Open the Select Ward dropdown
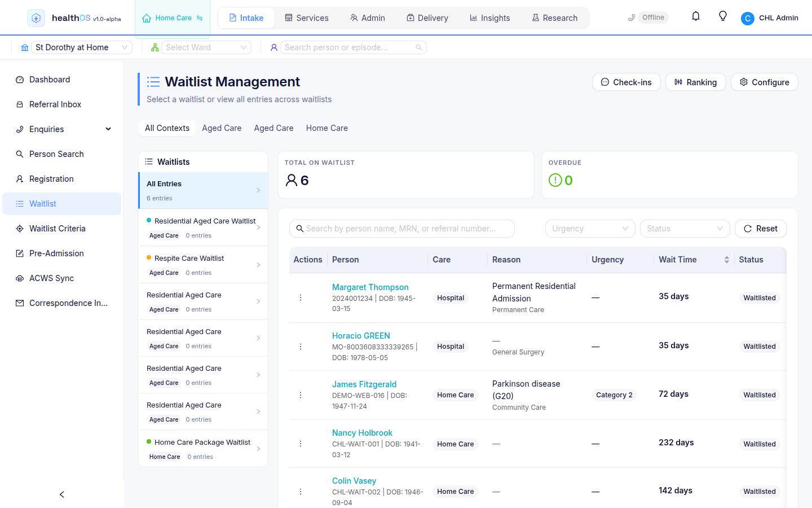Screen dimensions: 812x508 pos(206,47)
